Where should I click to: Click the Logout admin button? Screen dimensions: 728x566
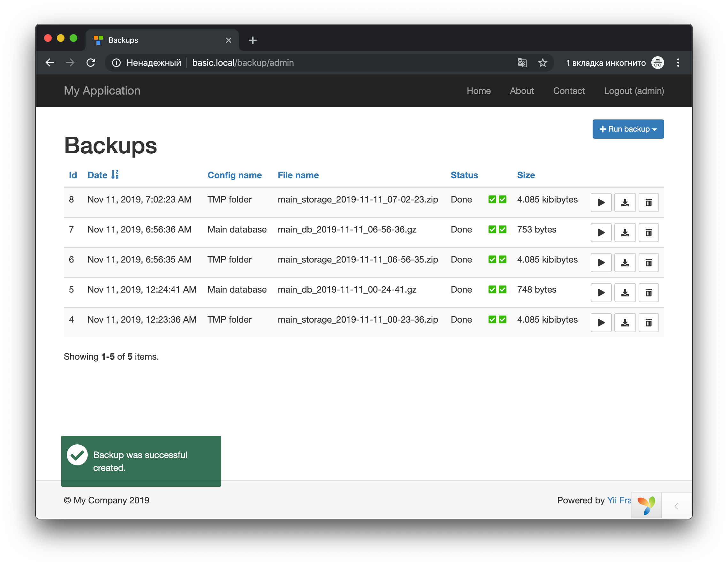tap(634, 90)
